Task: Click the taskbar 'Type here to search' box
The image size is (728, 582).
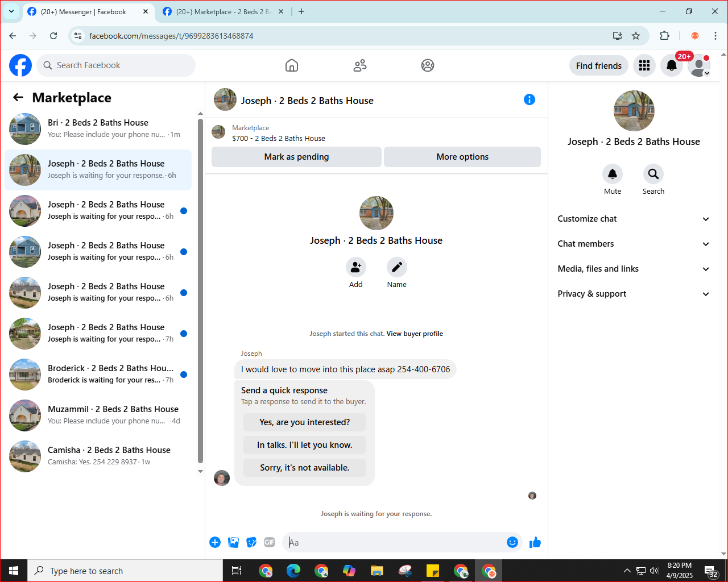Action: 125,571
